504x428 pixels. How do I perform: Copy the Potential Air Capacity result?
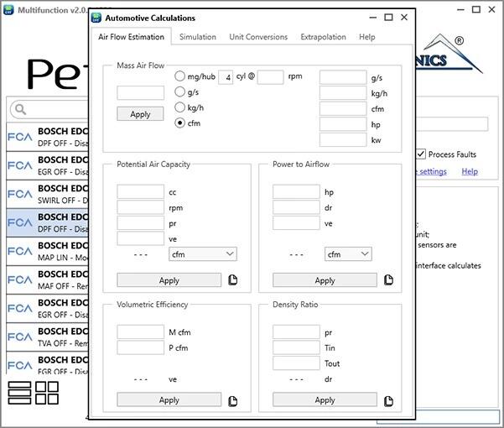click(233, 279)
